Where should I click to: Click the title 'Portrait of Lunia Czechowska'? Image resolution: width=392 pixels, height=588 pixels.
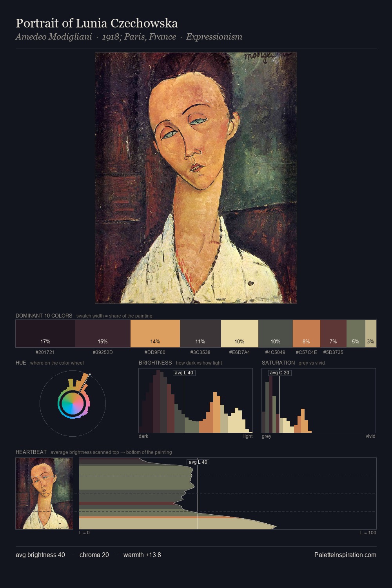(97, 23)
